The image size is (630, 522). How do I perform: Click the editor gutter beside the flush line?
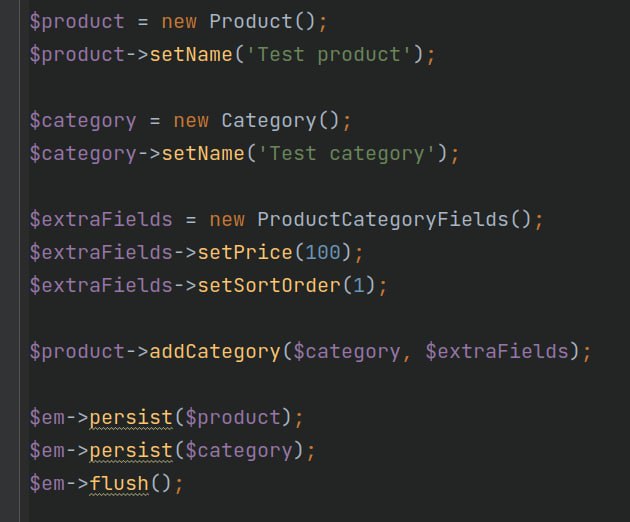(x=10, y=484)
